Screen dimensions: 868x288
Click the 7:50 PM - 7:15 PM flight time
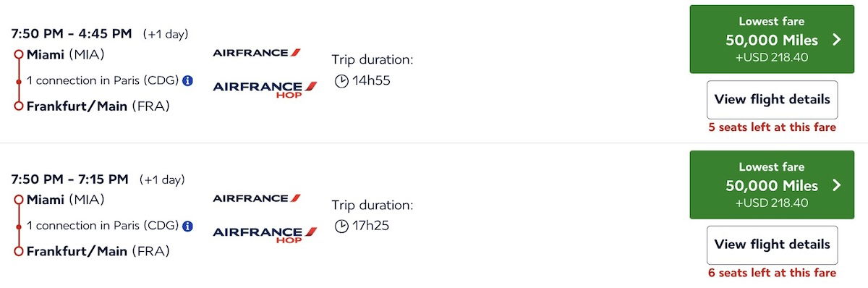[70, 179]
